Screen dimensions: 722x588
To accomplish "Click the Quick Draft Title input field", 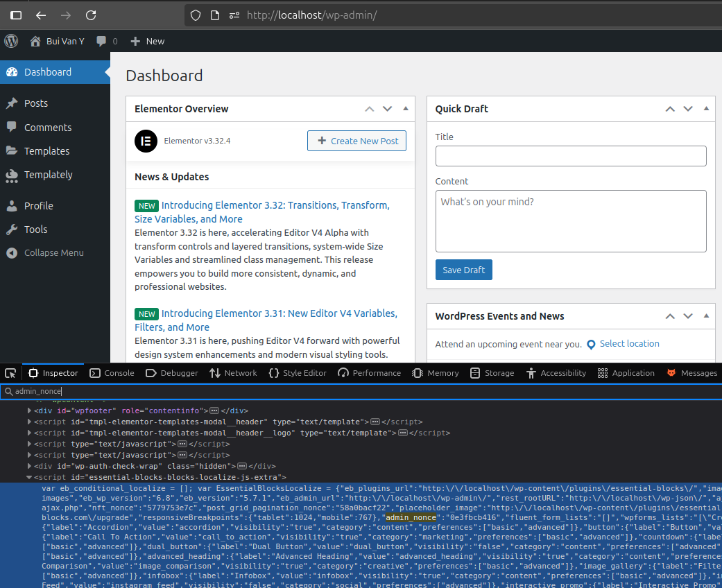I will tap(570, 156).
